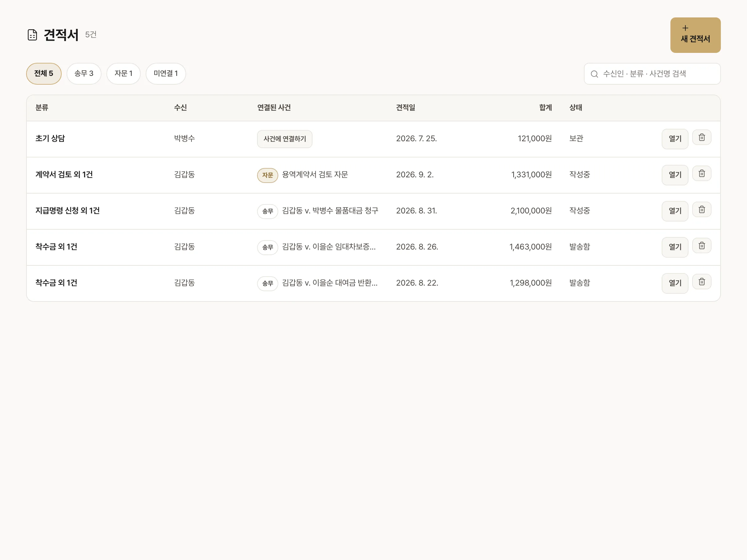Click the 합계 column header
The image size is (747, 560).
(545, 108)
